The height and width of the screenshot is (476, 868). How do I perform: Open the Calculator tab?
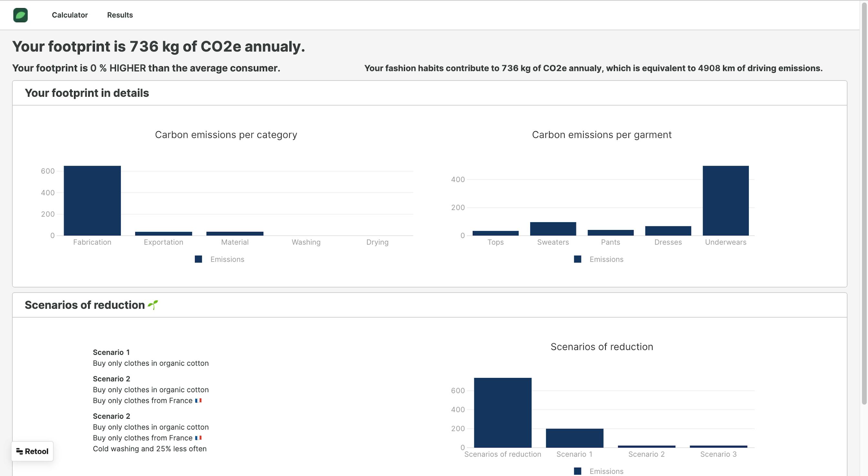click(70, 15)
